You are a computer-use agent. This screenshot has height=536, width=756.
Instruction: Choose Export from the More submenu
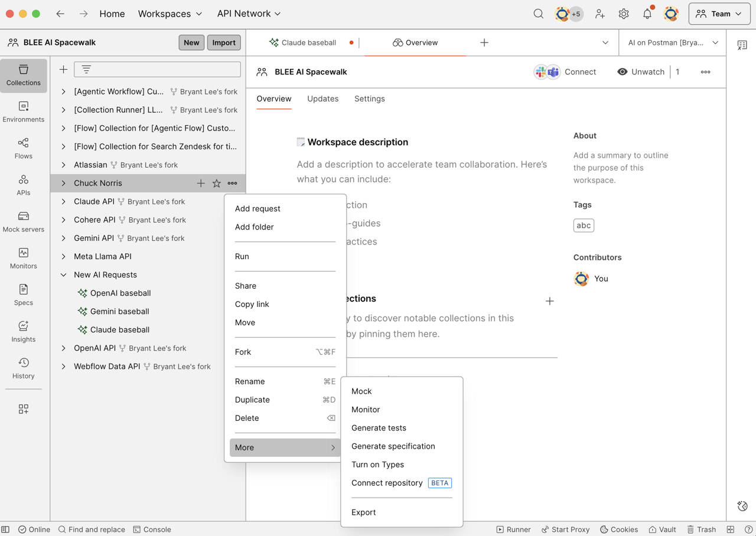[x=363, y=512]
